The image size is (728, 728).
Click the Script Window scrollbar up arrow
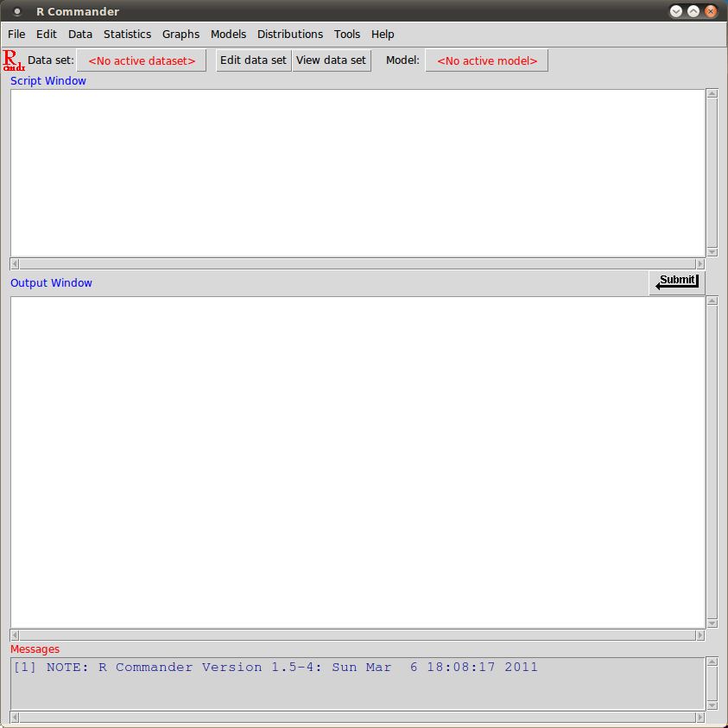click(x=712, y=92)
